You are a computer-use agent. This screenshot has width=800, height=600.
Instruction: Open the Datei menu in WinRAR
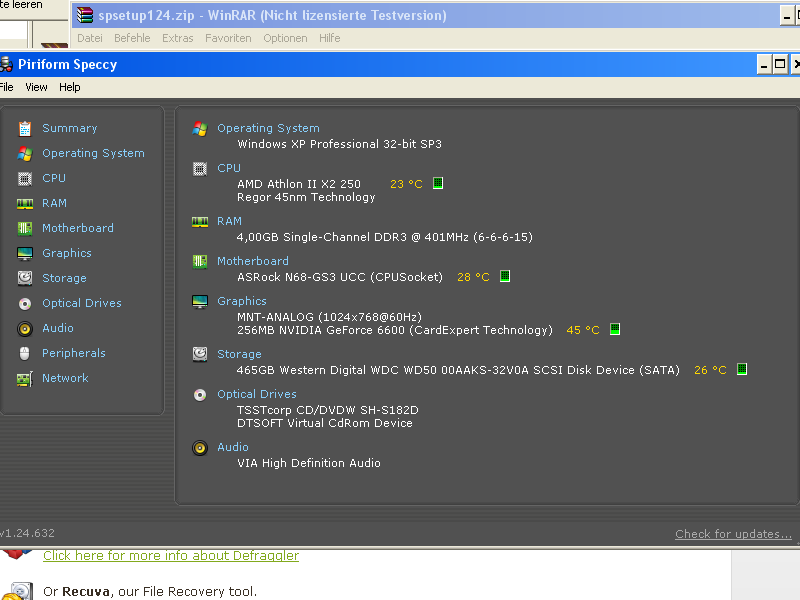(90, 38)
